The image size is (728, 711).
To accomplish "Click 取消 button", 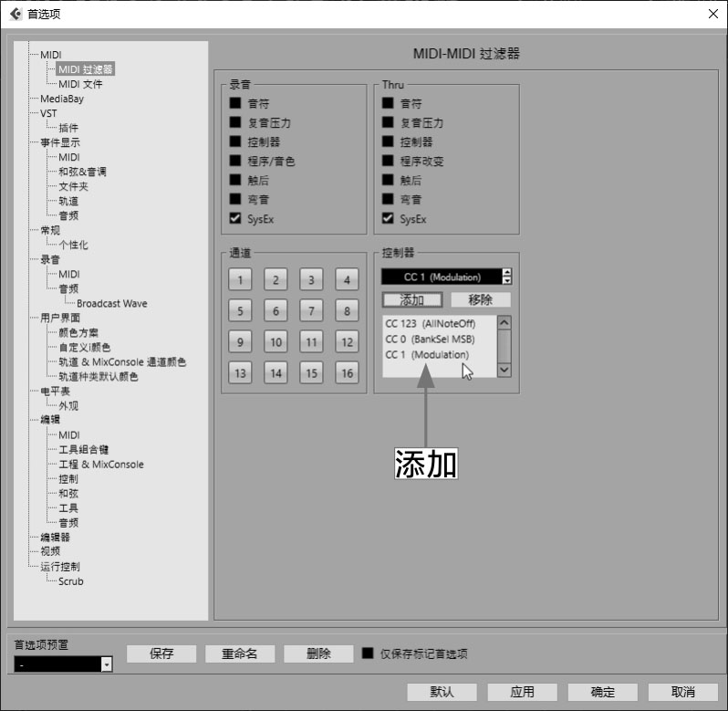I will 683,692.
